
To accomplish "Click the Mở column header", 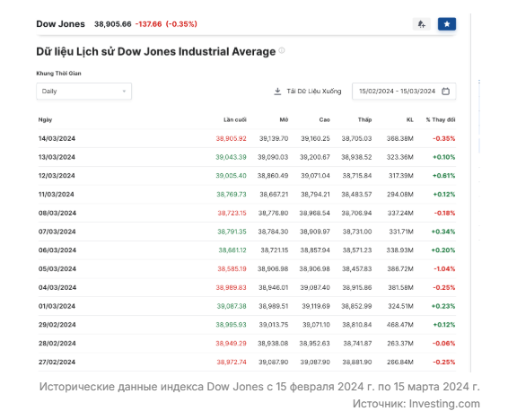I will (x=284, y=120).
